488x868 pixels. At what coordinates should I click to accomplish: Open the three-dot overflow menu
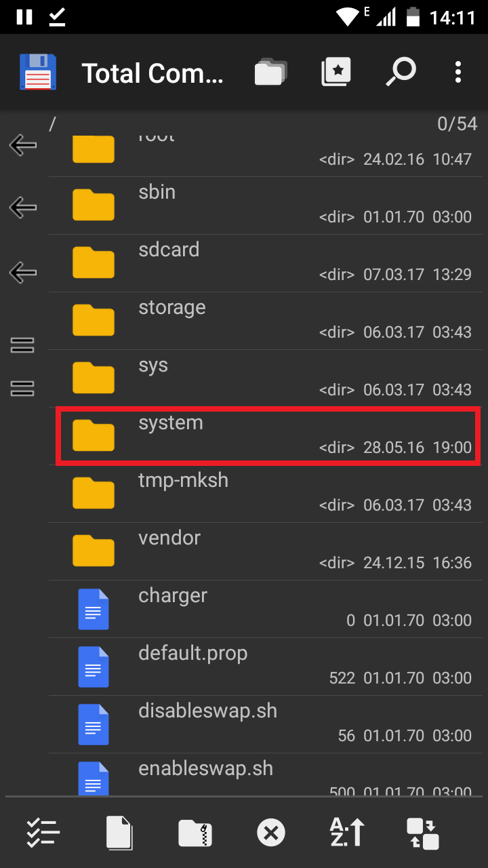458,72
